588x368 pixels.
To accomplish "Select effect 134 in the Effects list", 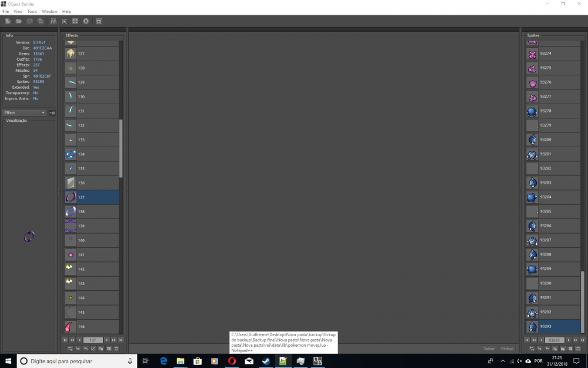I will tap(92, 154).
